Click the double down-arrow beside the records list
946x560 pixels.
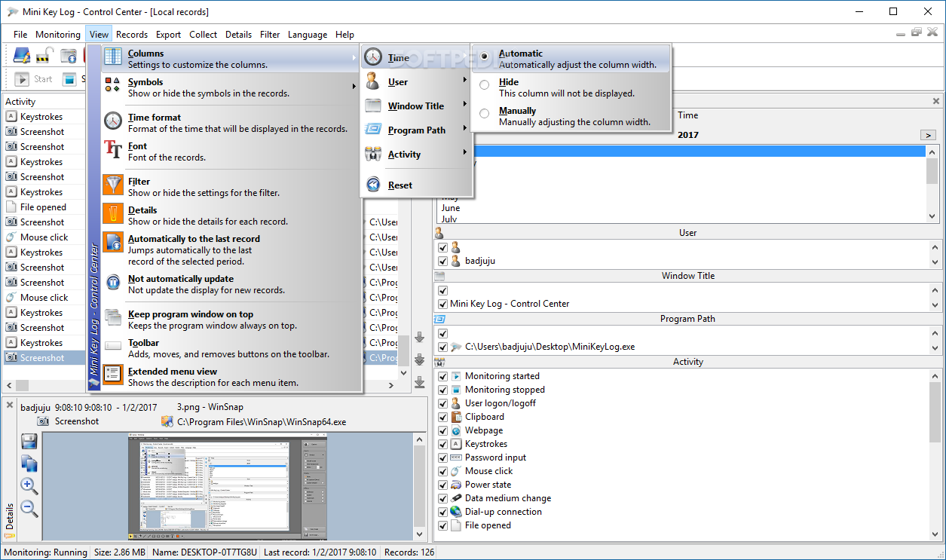click(x=420, y=360)
